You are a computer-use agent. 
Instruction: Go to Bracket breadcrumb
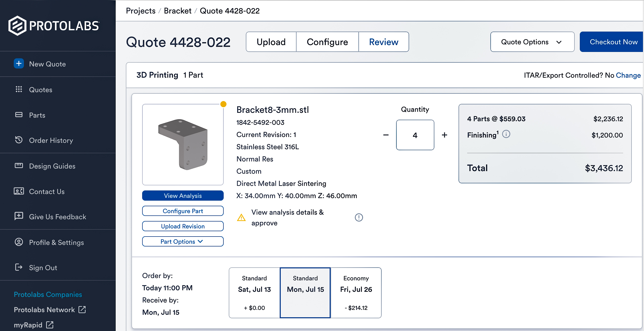pos(178,11)
